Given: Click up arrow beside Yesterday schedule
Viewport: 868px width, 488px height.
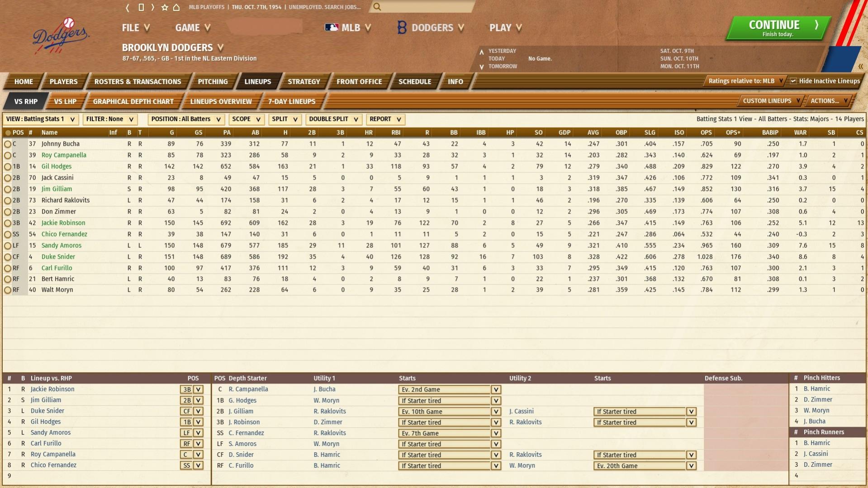Looking at the screenshot, I should tap(481, 52).
